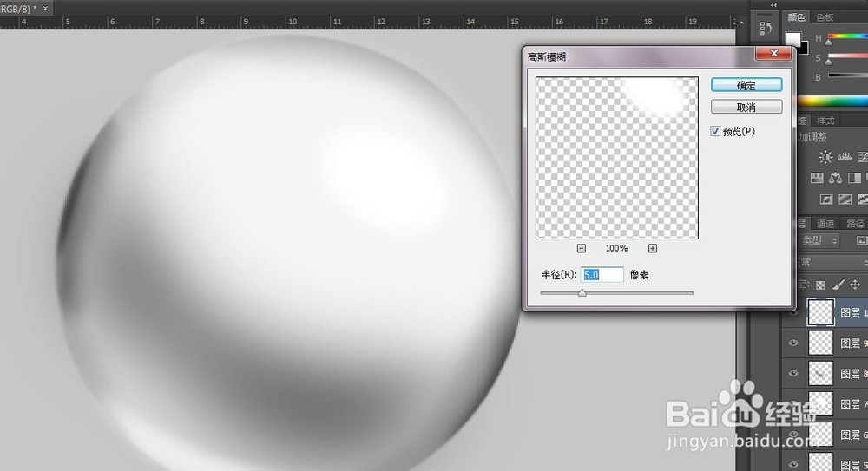Hide layer 图层 8 via eye icon
This screenshot has width=868, height=471.
point(793,373)
